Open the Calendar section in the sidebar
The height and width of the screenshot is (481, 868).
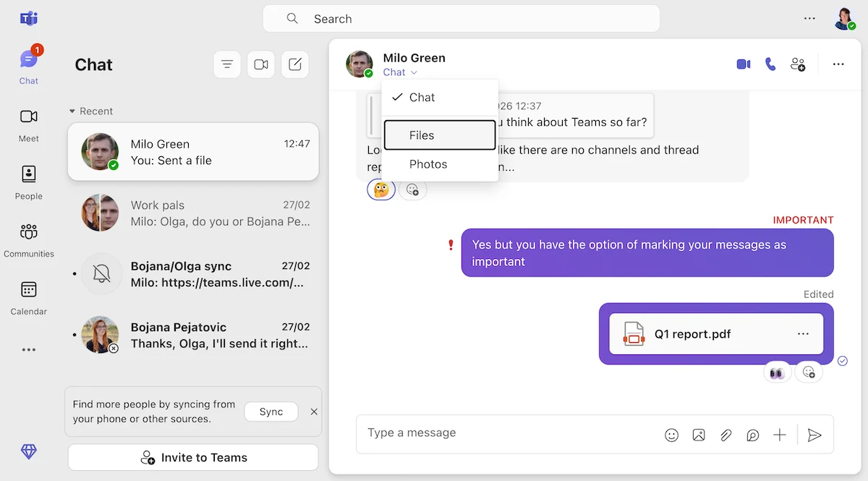pyautogui.click(x=28, y=297)
